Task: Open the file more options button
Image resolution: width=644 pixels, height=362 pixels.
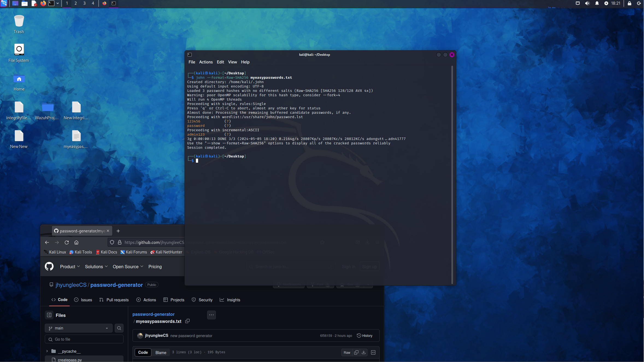Action: tap(211, 315)
